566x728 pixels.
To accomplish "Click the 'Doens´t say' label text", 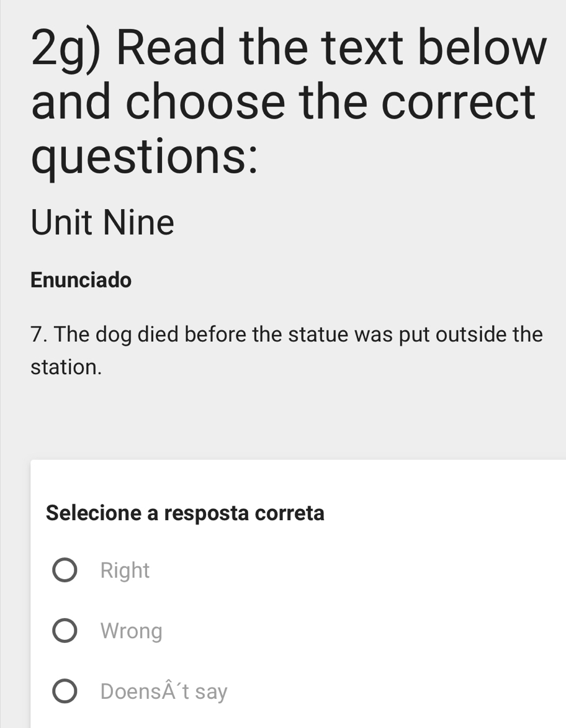I will [164, 691].
